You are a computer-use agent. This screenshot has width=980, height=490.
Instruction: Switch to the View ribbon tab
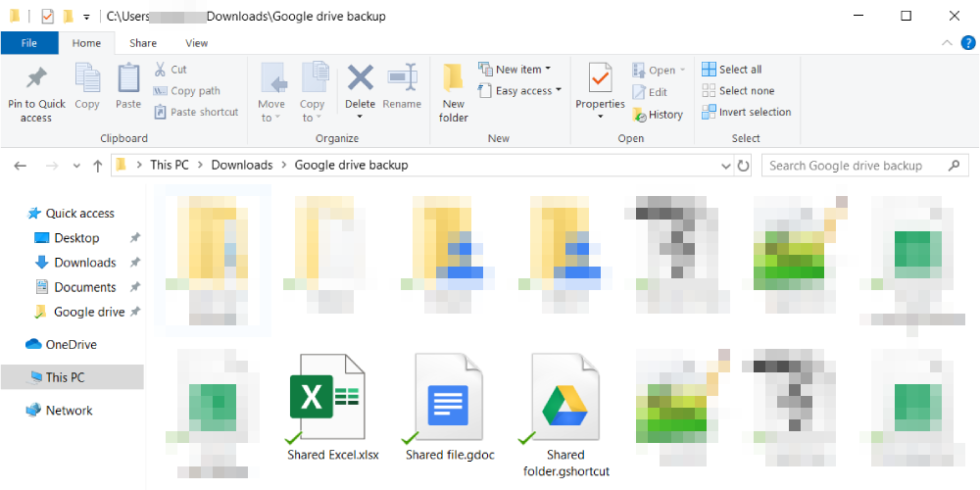tap(196, 43)
